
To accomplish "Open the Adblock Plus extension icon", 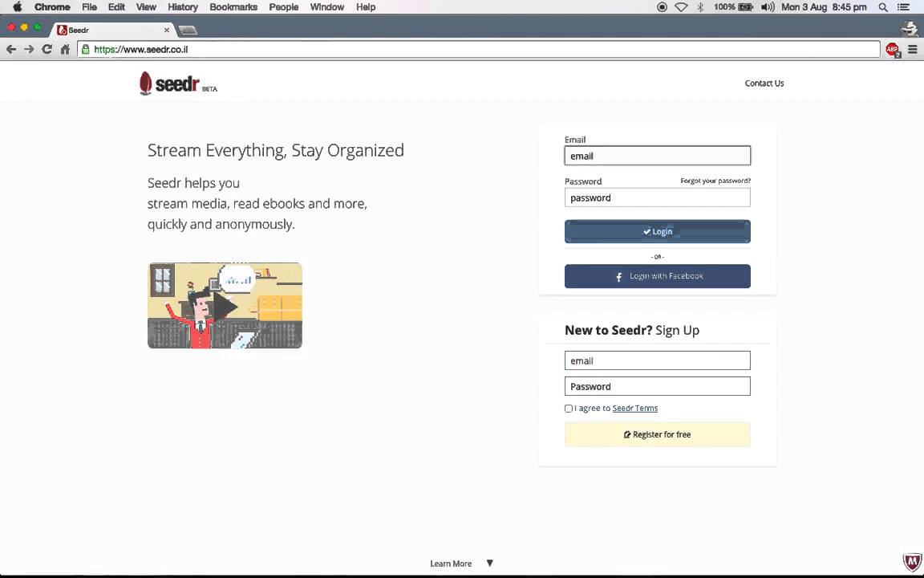I will tap(893, 50).
